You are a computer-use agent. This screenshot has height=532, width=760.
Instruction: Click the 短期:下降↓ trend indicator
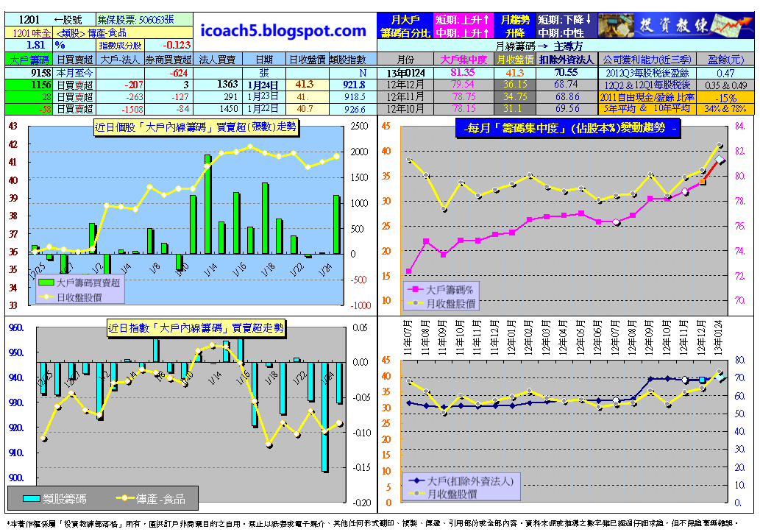566,19
